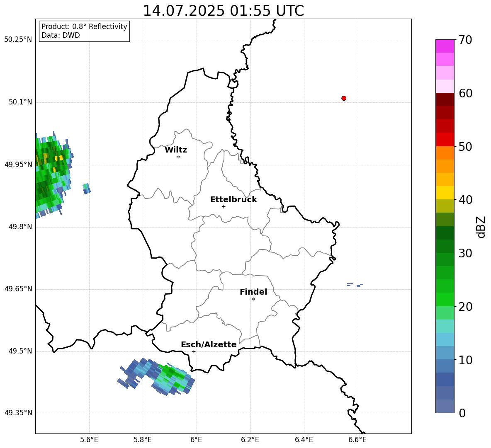Click the 49.95°N latitude label
Image resolution: width=491 pixels, height=448 pixels.
(x=18, y=164)
